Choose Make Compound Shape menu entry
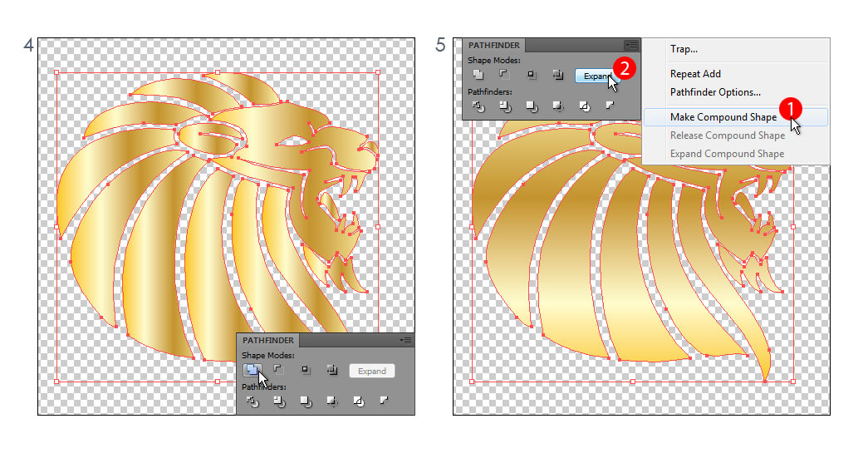Image resolution: width=868 pixels, height=453 pixels. [x=736, y=117]
